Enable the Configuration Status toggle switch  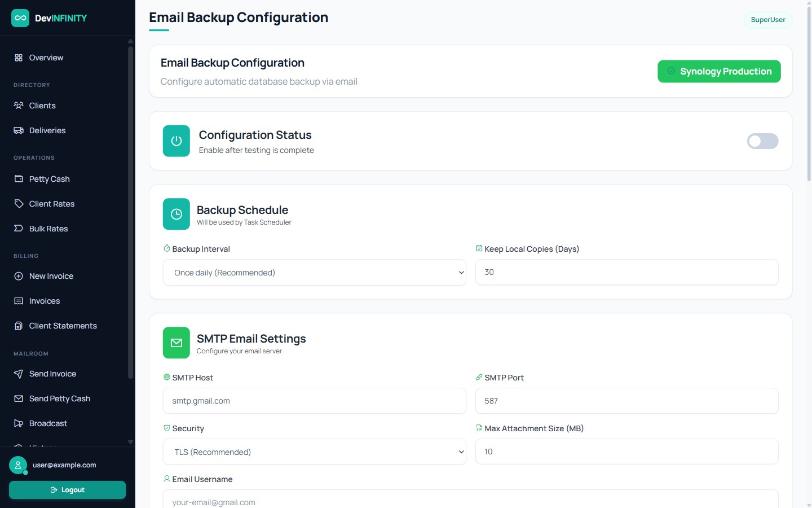pos(762,141)
